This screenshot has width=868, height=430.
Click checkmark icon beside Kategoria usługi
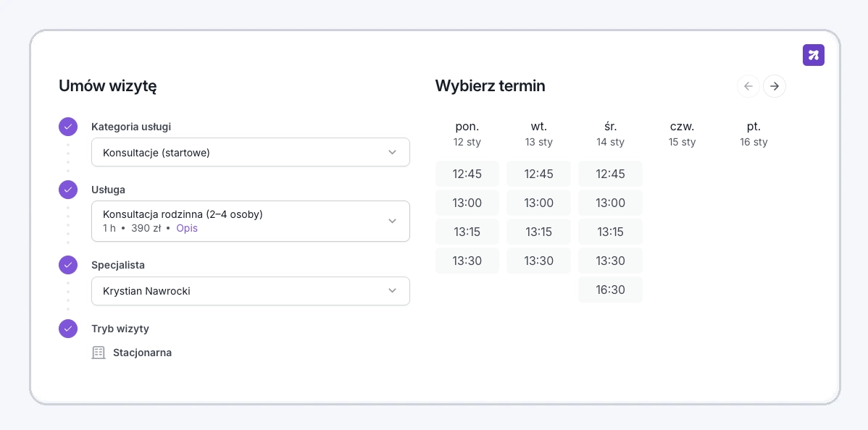[68, 127]
